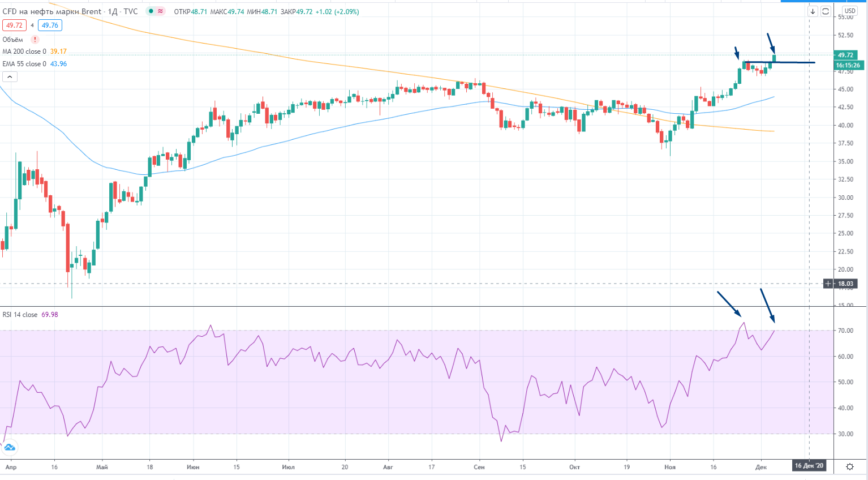
Task: Click the arrow pointing at the RSI peak
Action: [728, 304]
